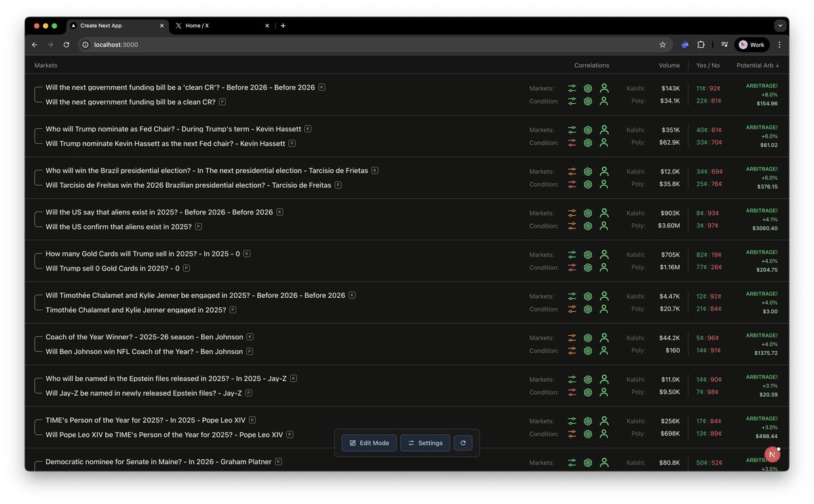
Task: Open the Work profile menu
Action: click(x=752, y=45)
